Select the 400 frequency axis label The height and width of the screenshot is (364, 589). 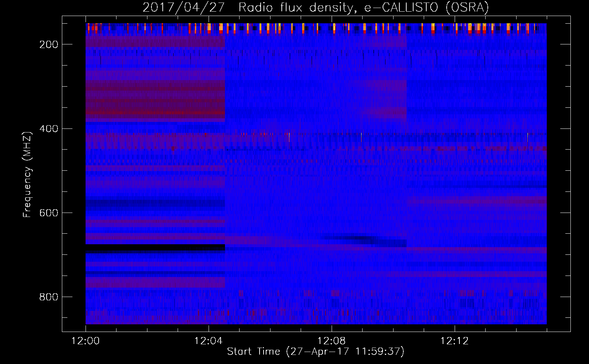pyautogui.click(x=49, y=129)
